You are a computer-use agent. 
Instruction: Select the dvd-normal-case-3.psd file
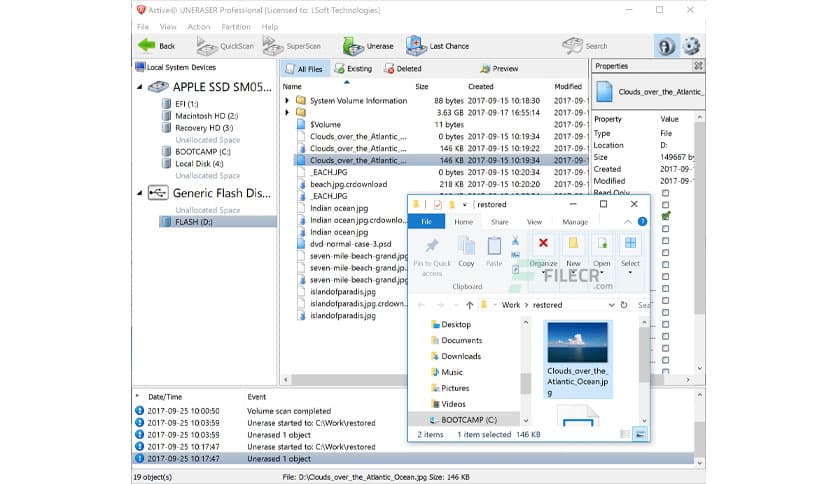point(351,244)
